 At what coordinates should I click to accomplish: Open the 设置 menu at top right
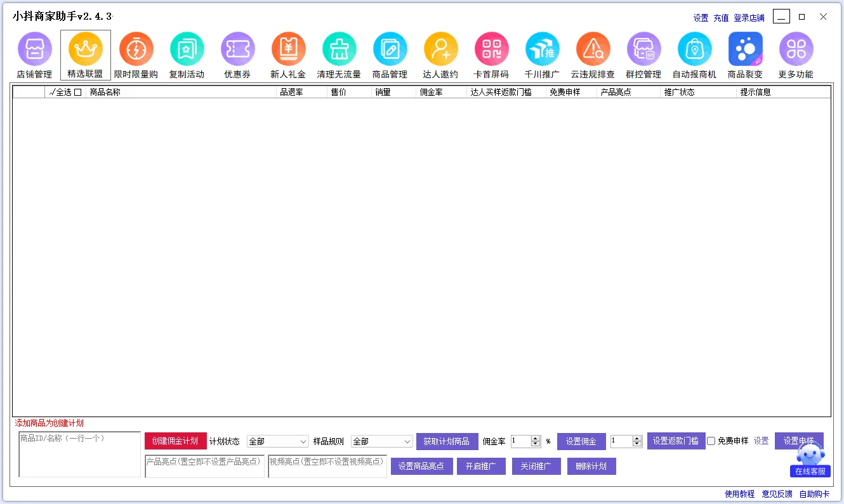701,18
